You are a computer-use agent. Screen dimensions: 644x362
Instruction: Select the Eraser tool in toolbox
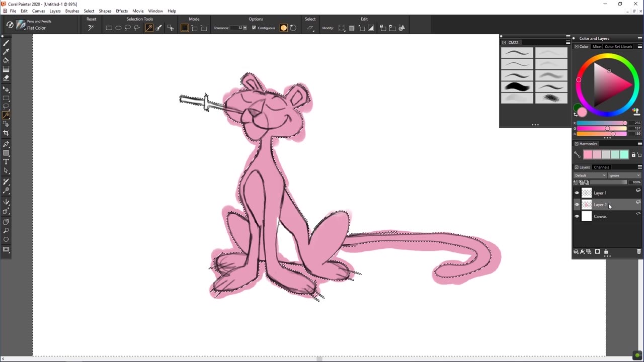click(x=6, y=78)
